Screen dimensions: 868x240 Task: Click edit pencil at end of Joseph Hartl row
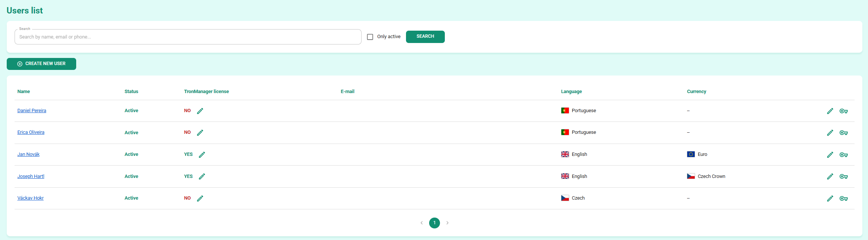click(830, 176)
